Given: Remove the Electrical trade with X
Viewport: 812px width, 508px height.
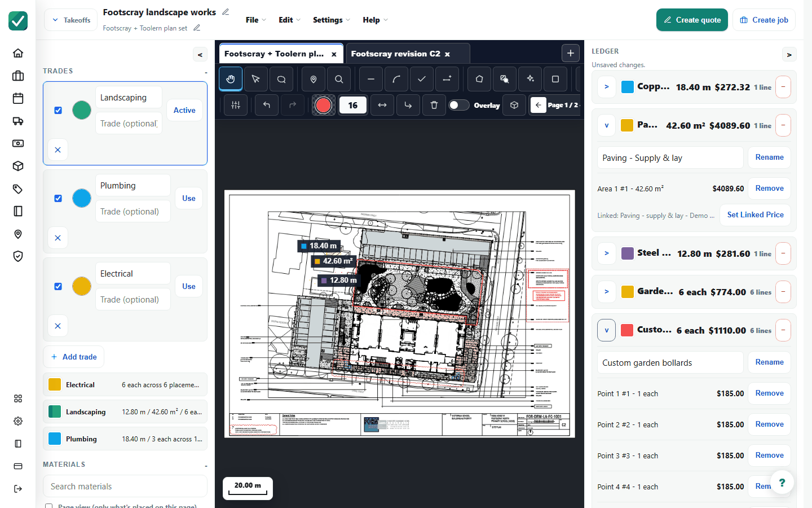Looking at the screenshot, I should 58,326.
